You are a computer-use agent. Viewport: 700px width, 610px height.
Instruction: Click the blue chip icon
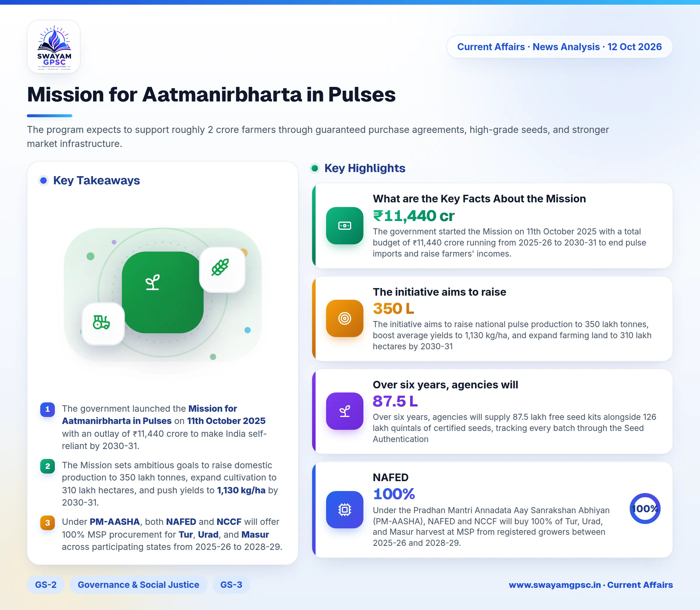[x=344, y=510]
